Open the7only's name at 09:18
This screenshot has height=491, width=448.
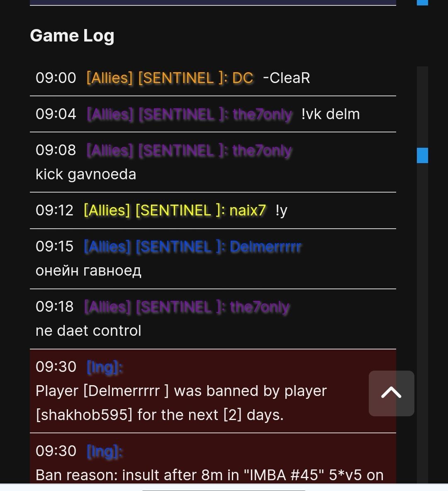click(x=260, y=307)
